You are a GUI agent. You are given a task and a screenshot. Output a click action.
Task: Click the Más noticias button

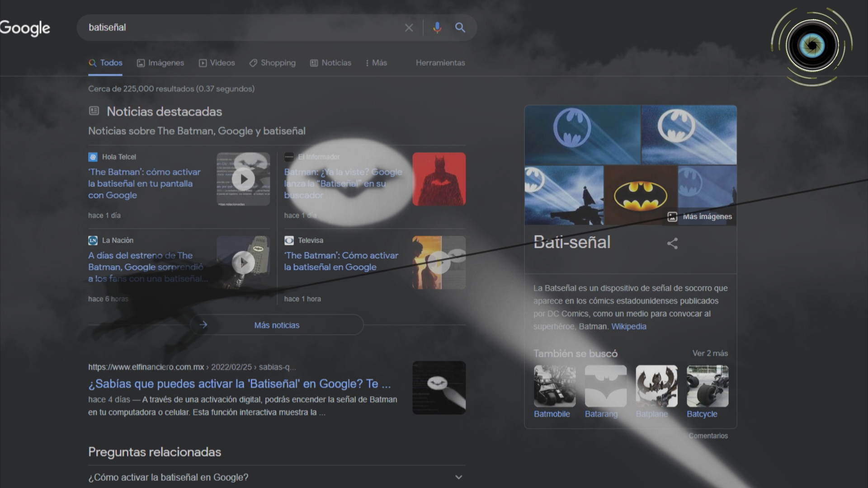click(277, 325)
